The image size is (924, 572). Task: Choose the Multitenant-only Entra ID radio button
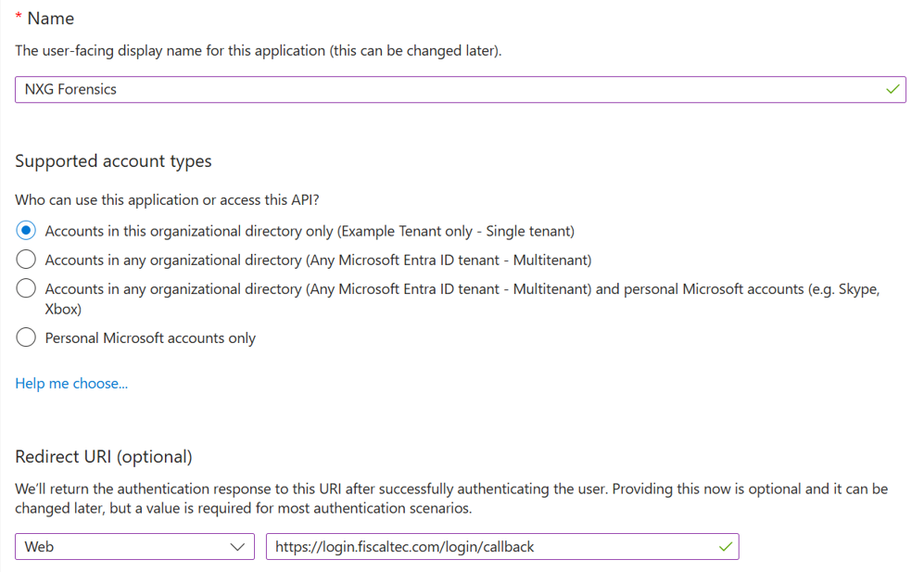(x=26, y=260)
